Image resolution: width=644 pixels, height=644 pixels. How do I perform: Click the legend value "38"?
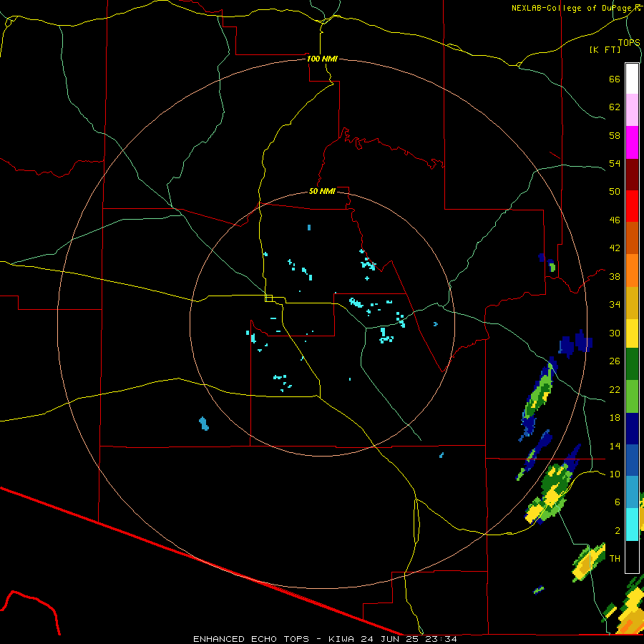coord(615,277)
